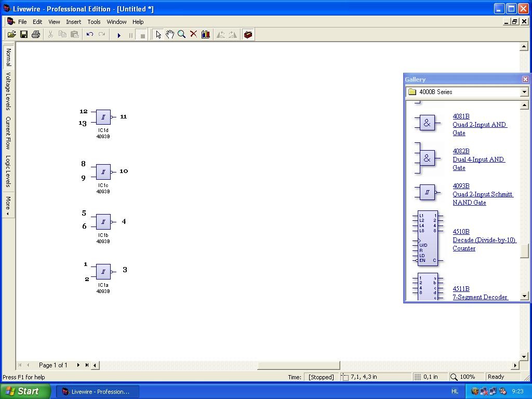532x399 pixels.
Task: Click the 4081B Quad 2-Input AND Gate link
Action: pyautogui.click(x=480, y=125)
